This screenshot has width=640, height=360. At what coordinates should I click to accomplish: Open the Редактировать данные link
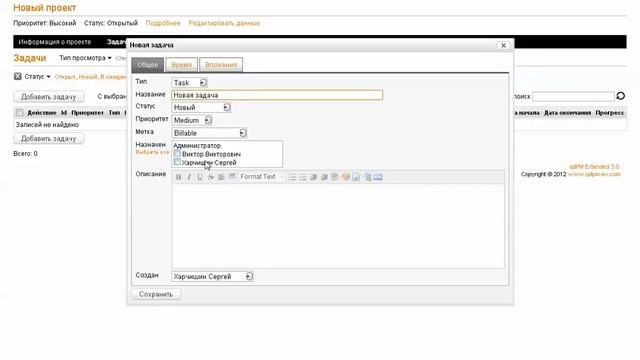(x=224, y=23)
